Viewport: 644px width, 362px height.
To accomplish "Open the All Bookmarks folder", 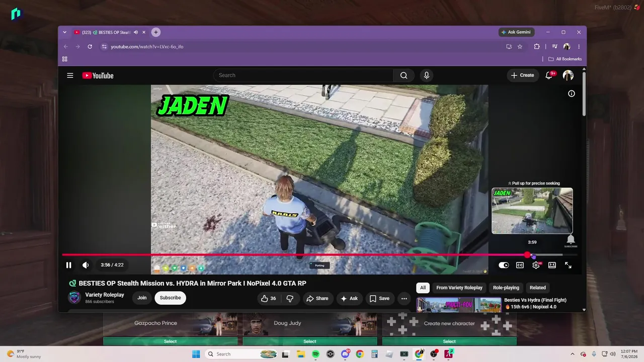I will pyautogui.click(x=565, y=59).
